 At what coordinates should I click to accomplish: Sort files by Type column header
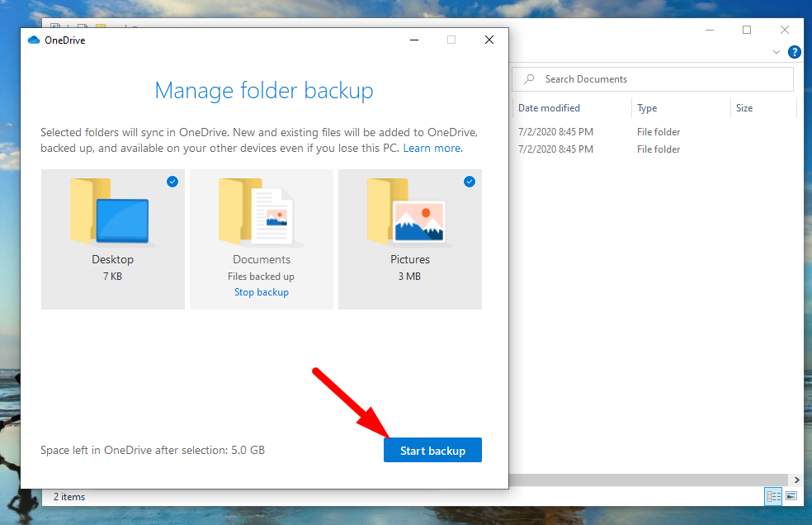coord(648,108)
